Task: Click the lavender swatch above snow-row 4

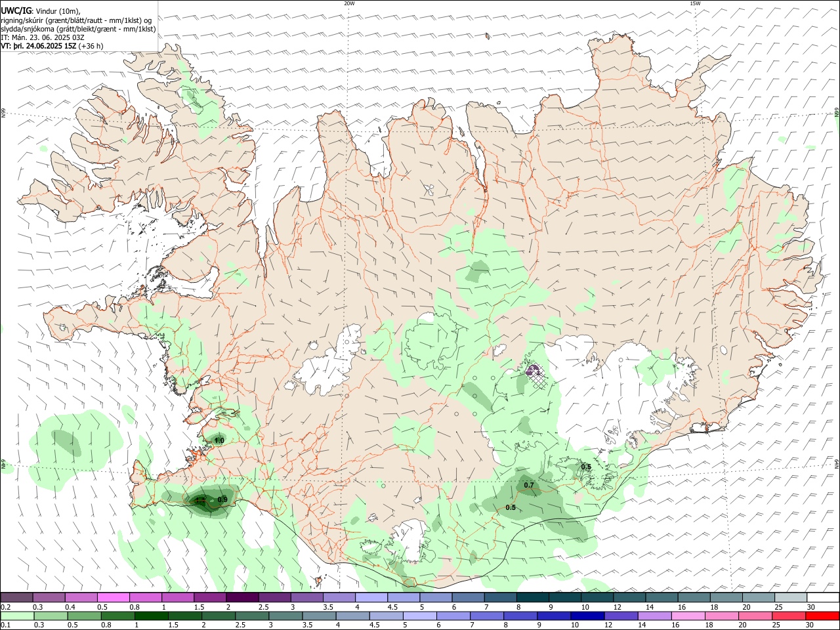Action: (x=371, y=597)
